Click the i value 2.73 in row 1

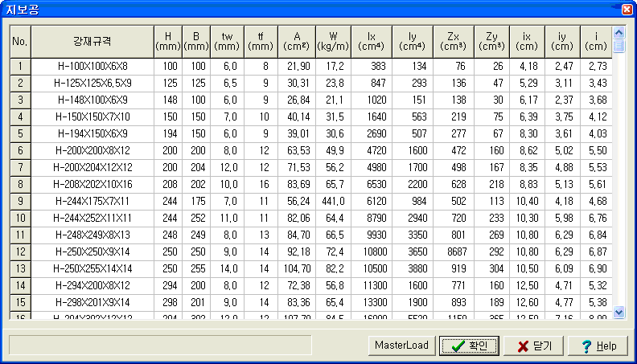[596, 66]
